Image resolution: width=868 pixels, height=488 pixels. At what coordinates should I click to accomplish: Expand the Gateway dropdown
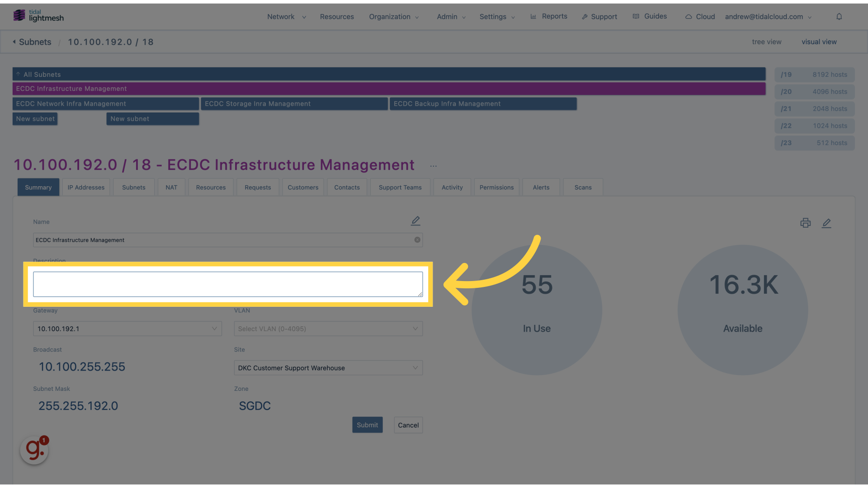127,328
